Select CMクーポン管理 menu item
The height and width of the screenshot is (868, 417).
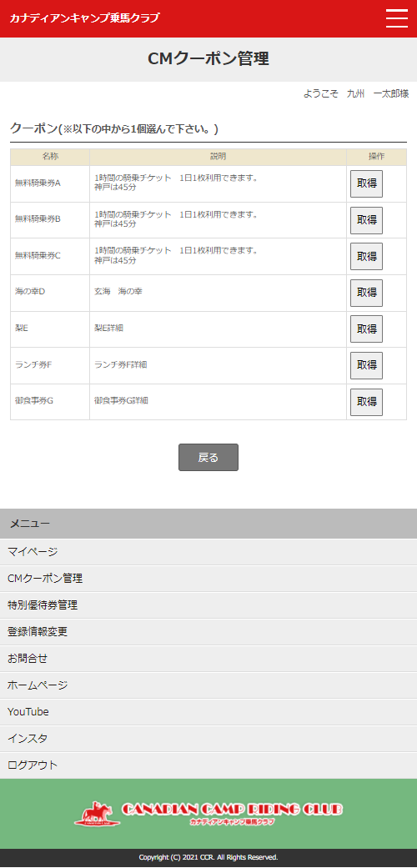pyautogui.click(x=208, y=579)
